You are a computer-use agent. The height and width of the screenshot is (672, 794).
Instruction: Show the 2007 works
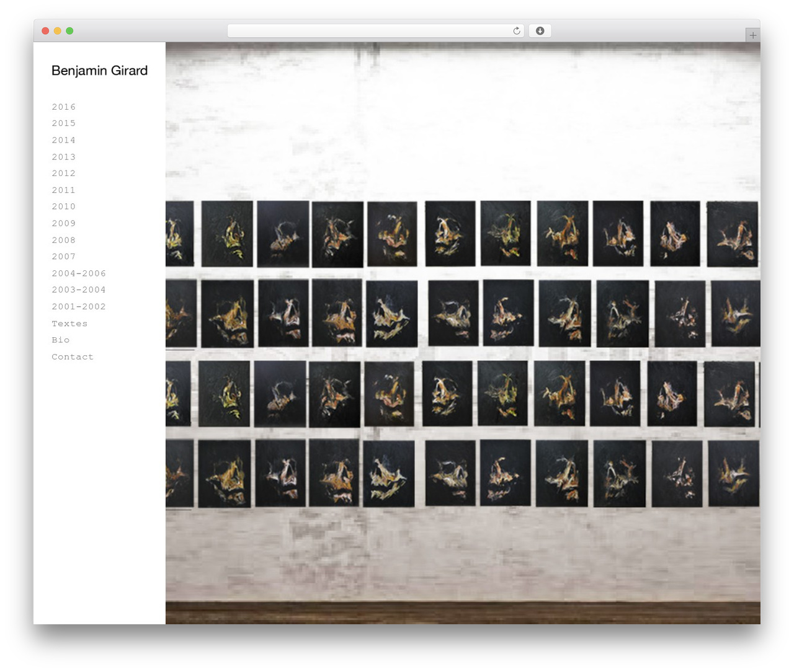pos(64,257)
